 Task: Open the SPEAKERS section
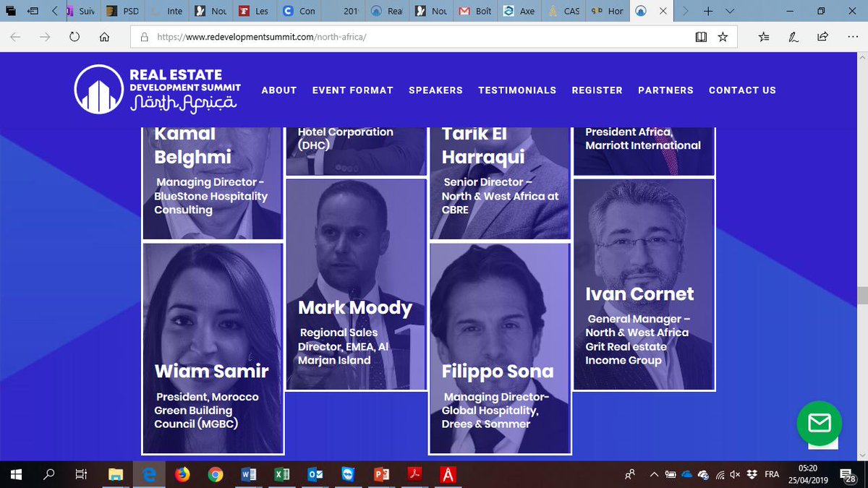(435, 90)
